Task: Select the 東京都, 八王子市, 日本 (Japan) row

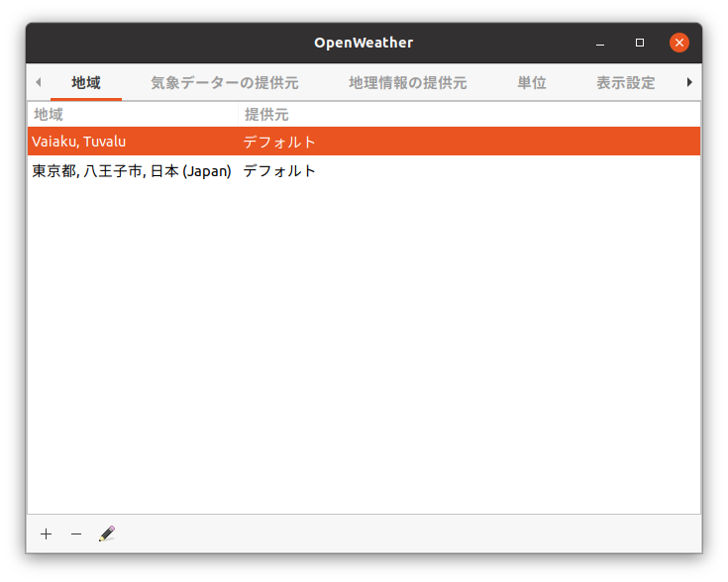Action: coord(364,171)
